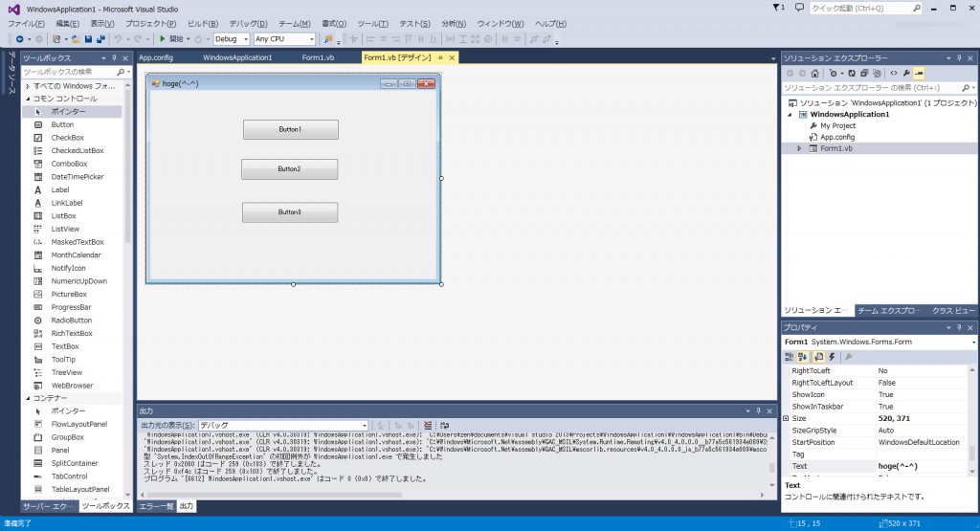Click Button3 on the form designer
The image size is (980, 531).
[290, 212]
